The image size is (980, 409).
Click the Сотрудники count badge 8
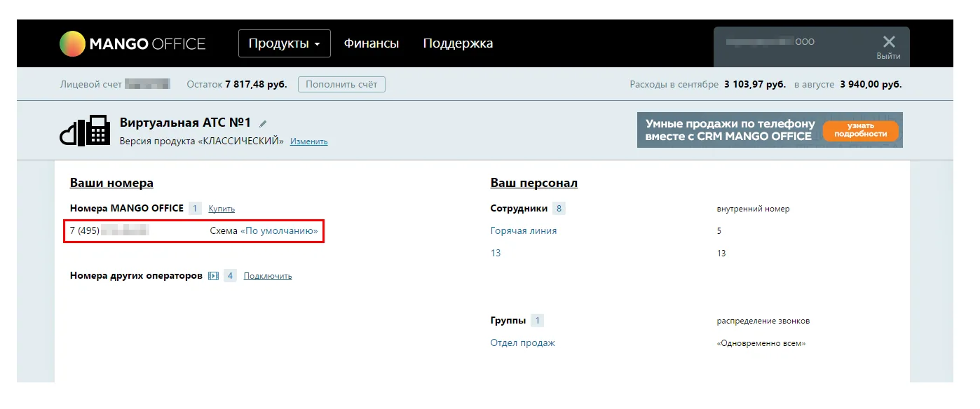559,208
